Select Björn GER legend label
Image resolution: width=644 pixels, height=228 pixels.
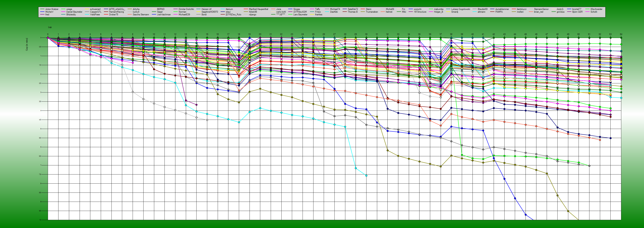577,12
